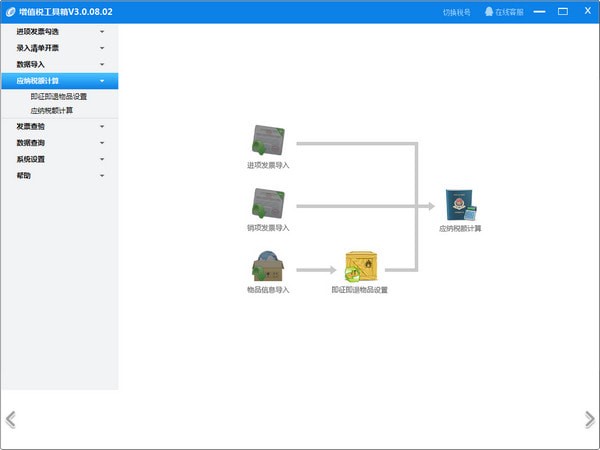Open the 系统设置 menu
Screen dimensions: 600x450
click(x=60, y=159)
